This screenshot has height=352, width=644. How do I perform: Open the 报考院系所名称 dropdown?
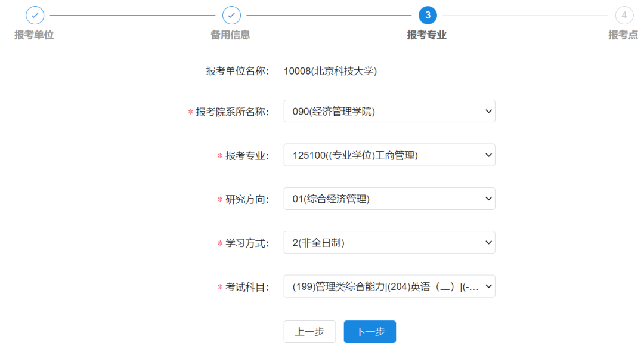pos(389,112)
